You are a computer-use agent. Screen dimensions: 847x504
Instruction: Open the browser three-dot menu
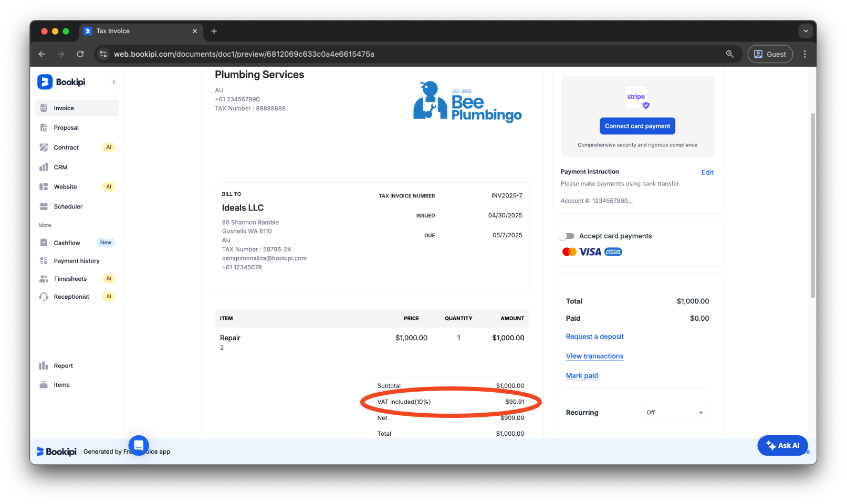click(804, 54)
